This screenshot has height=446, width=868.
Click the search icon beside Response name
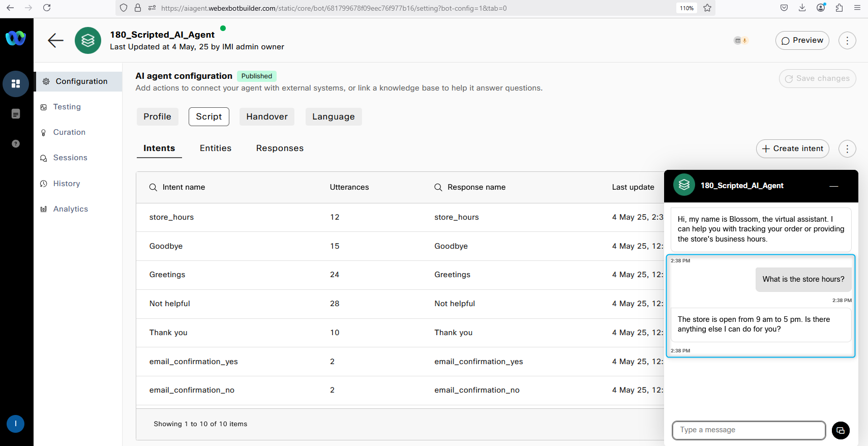point(438,187)
